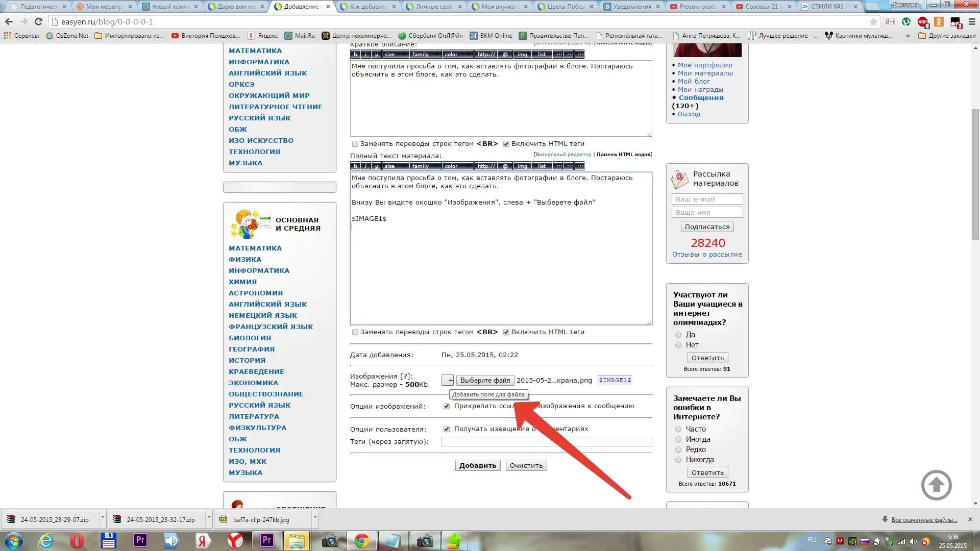
Task: Click bold button in short description toolbar
Action: click(x=355, y=55)
